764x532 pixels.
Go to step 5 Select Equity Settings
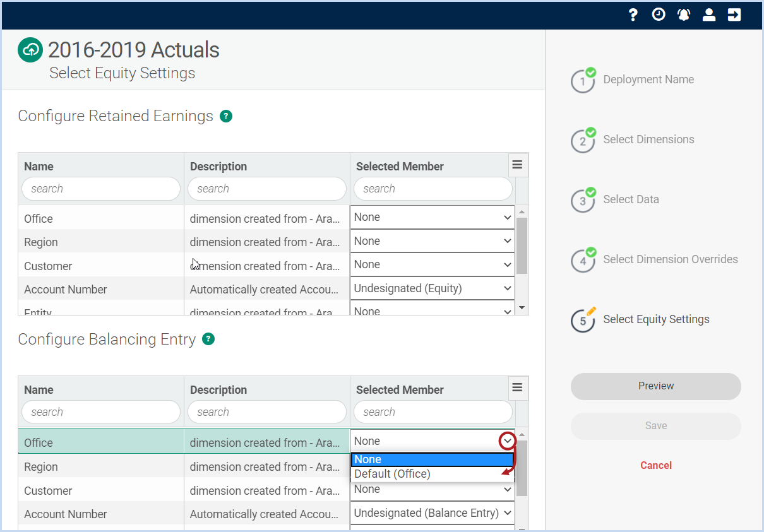pos(641,320)
